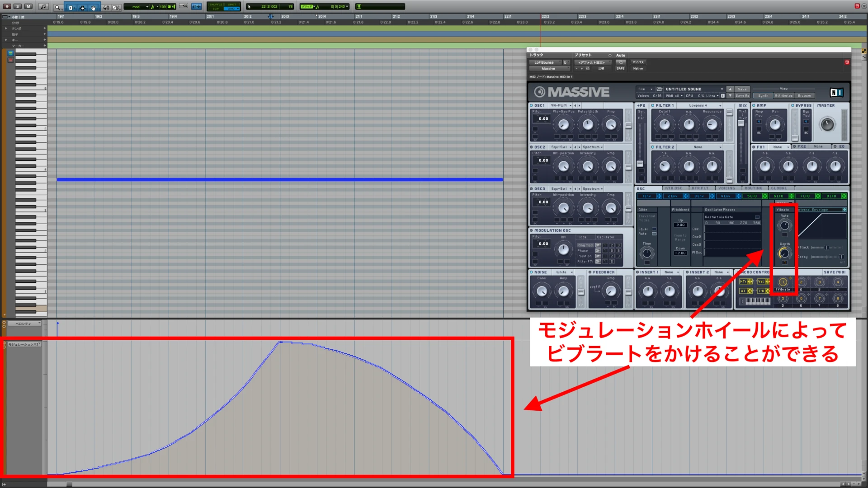Open the デフォルト設定 preset dropdown
This screenshot has height=488, width=868.
tap(593, 62)
